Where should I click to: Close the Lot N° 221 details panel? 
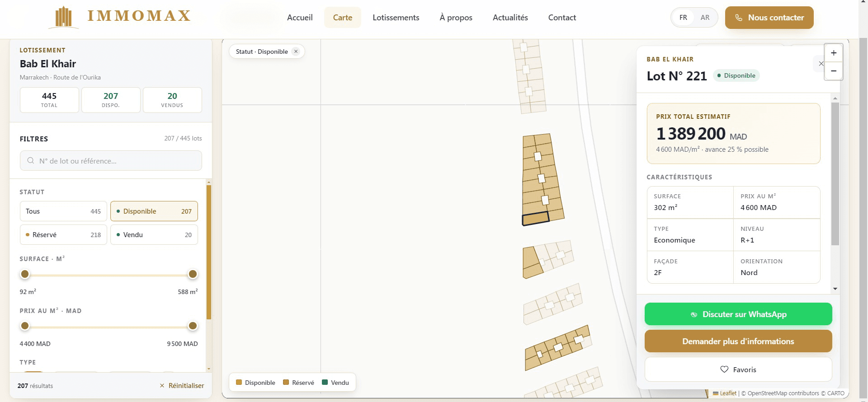tap(821, 64)
